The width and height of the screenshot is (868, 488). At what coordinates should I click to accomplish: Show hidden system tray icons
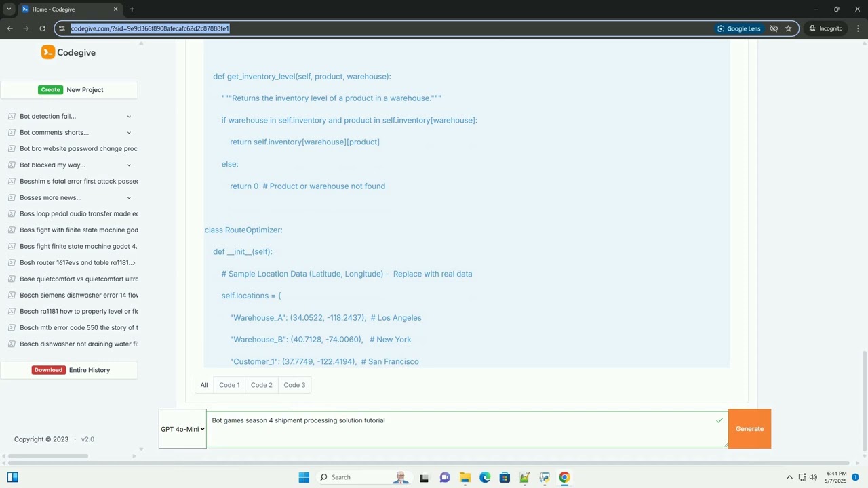(789, 477)
